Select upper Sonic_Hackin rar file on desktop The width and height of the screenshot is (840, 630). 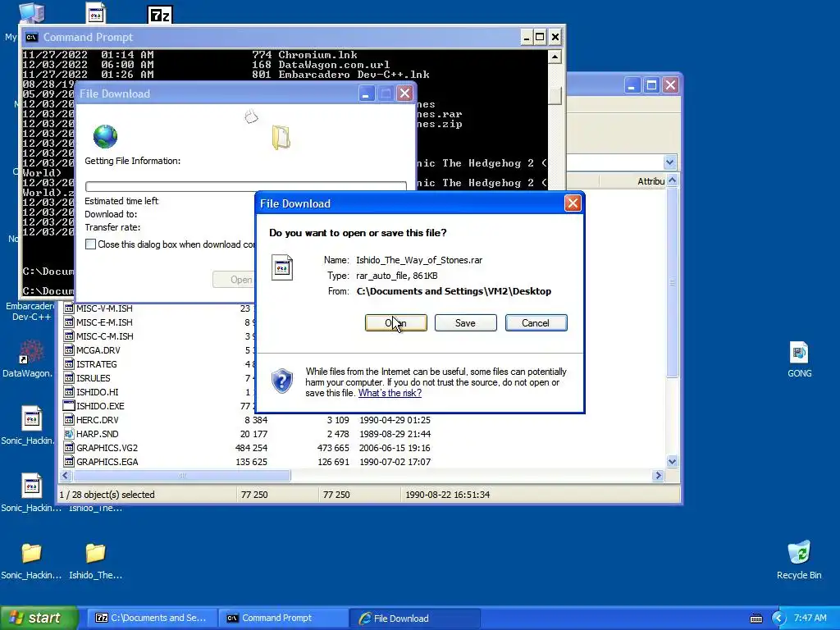[x=32, y=418]
